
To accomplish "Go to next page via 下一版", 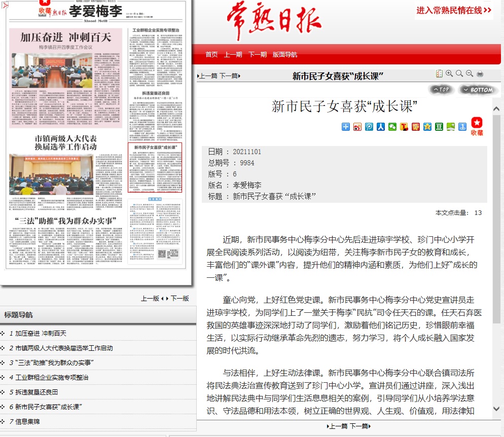I will (179, 299).
